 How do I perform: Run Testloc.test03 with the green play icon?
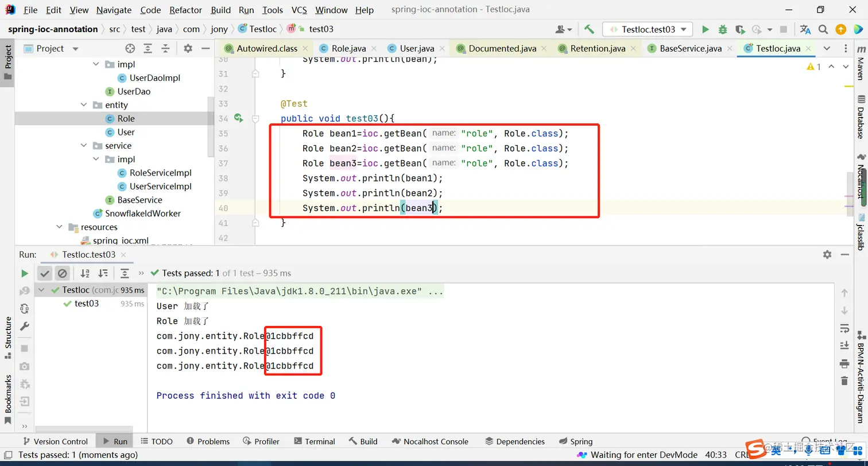point(706,29)
